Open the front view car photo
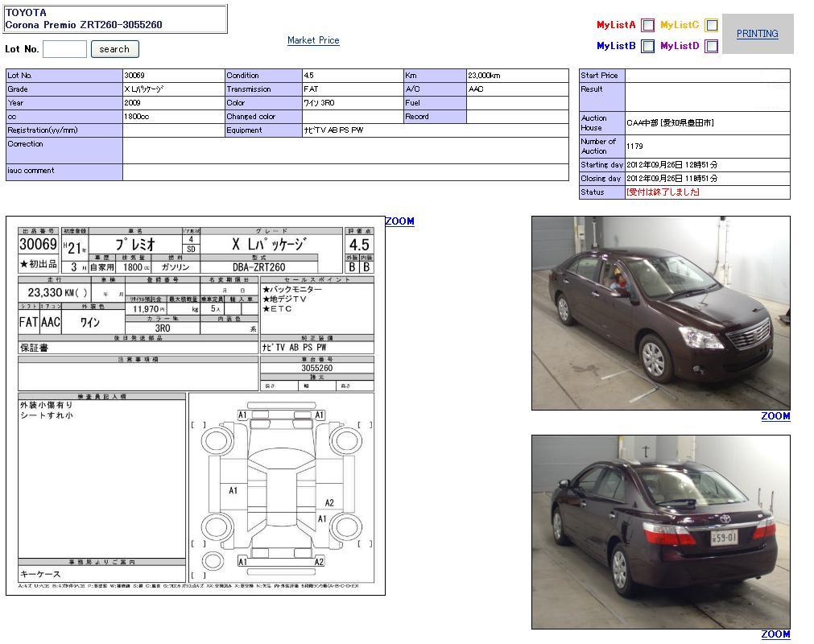 point(660,312)
